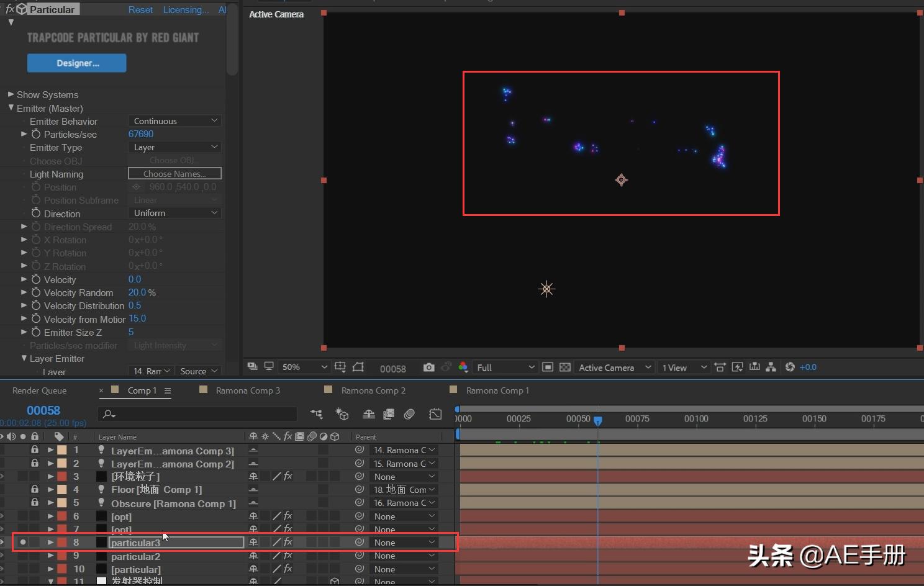Click the label color swatch of layer 3

[62, 477]
